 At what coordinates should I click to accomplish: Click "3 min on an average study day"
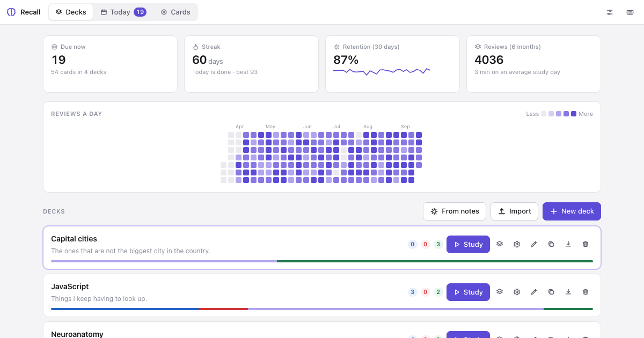coord(517,72)
